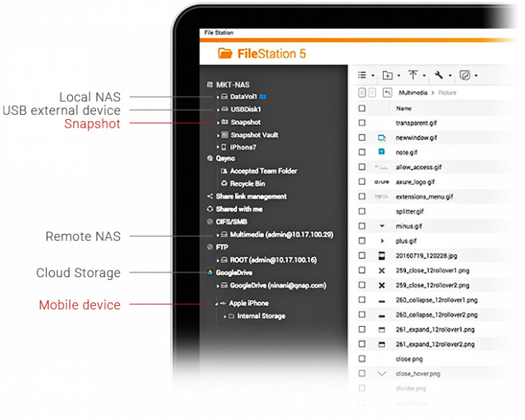Open the axure_logo.gif file
This screenshot has height=420, width=525.
[415, 182]
